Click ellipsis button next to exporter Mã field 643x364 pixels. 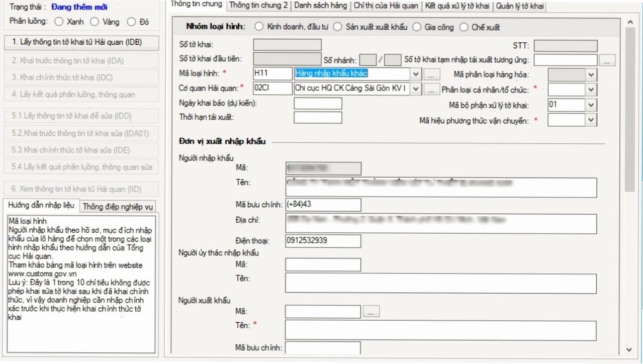371,312
